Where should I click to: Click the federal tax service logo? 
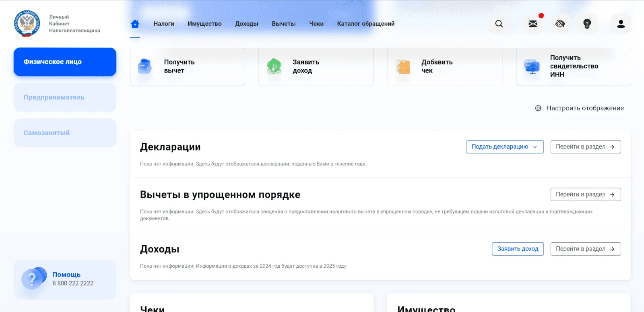click(x=27, y=24)
